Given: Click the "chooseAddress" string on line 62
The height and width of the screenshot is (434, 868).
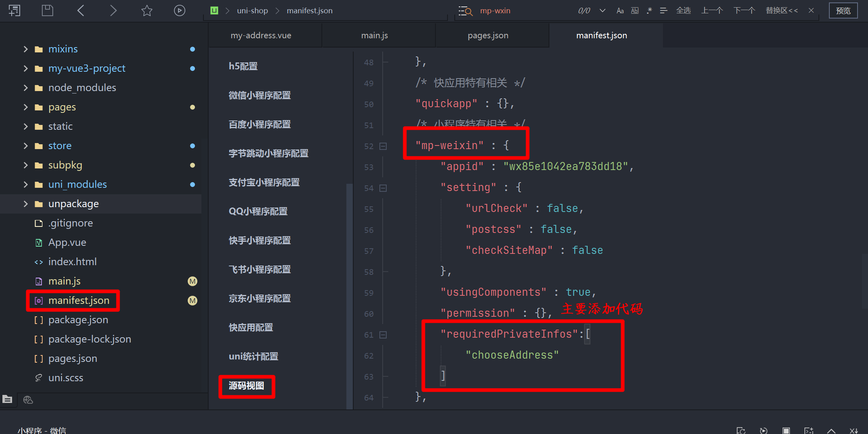Looking at the screenshot, I should 512,355.
